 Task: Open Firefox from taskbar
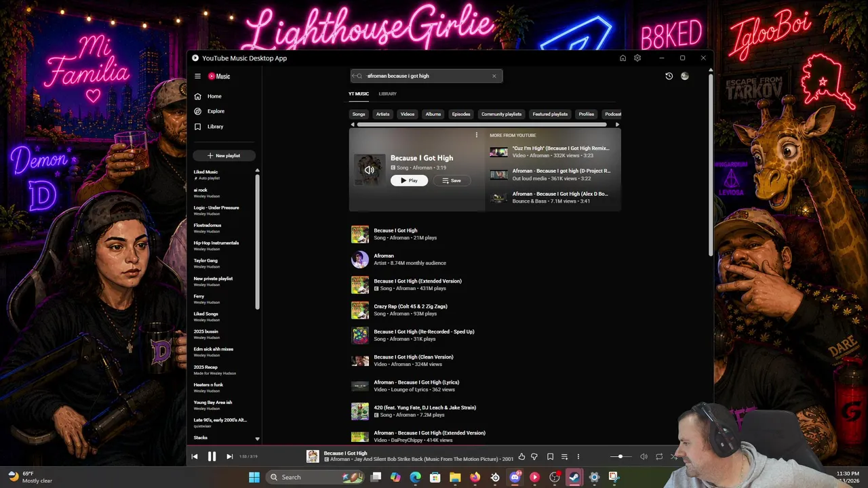click(x=475, y=477)
